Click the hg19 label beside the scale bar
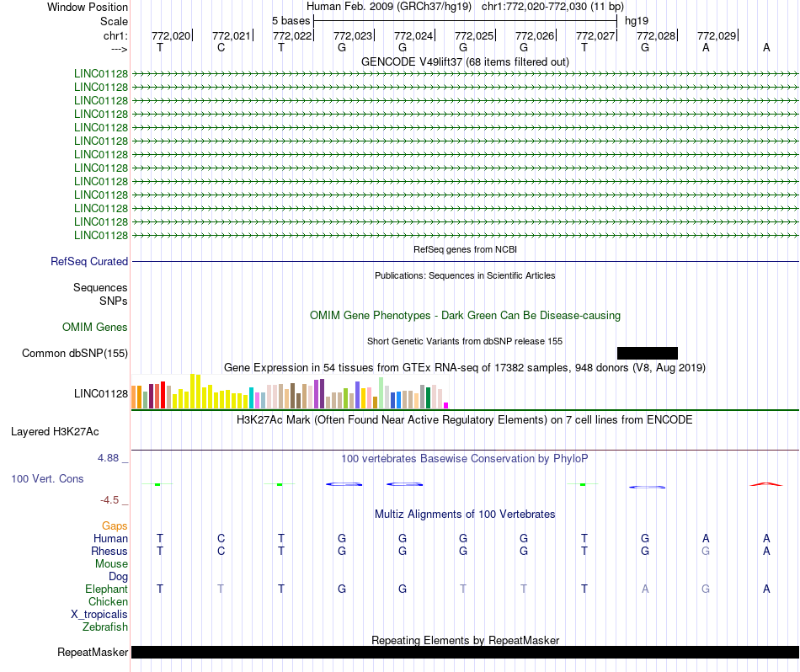800x672 pixels. [637, 21]
